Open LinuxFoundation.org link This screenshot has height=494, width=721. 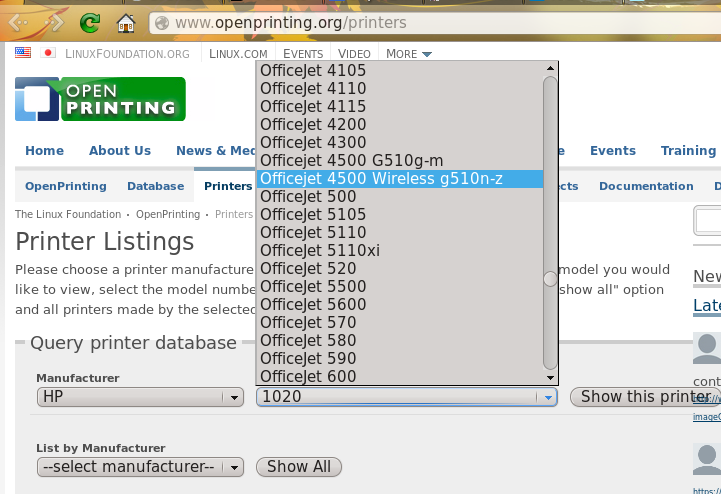coord(127,54)
